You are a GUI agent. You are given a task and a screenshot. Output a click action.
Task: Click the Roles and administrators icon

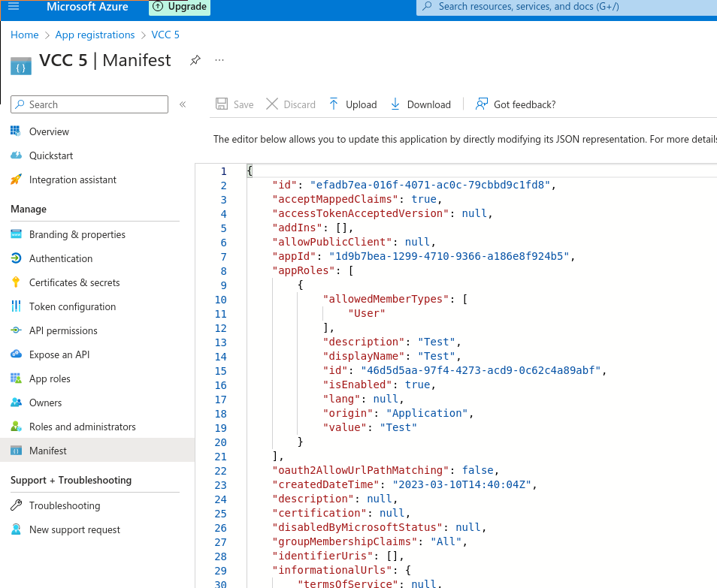pos(16,427)
